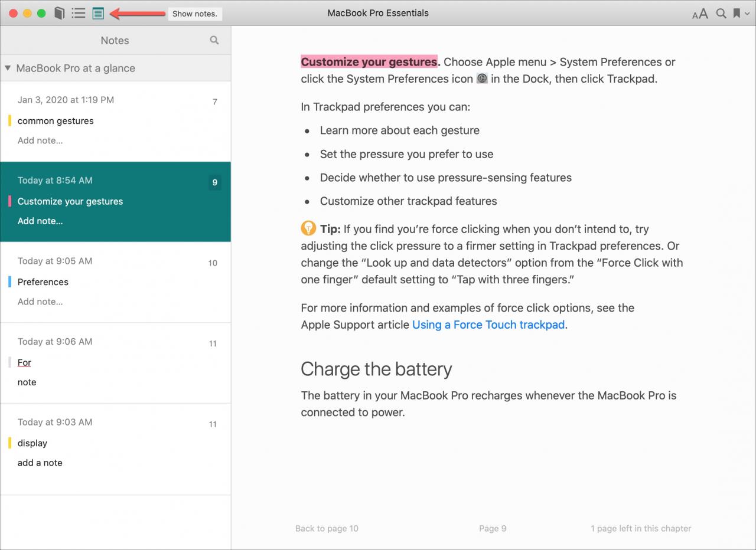Open search in the book toolbar

(721, 13)
